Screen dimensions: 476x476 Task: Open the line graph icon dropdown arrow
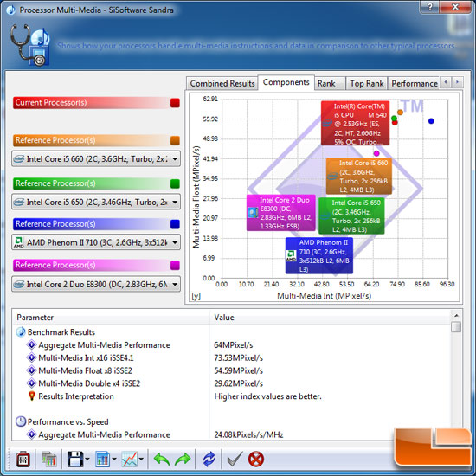tap(141, 459)
